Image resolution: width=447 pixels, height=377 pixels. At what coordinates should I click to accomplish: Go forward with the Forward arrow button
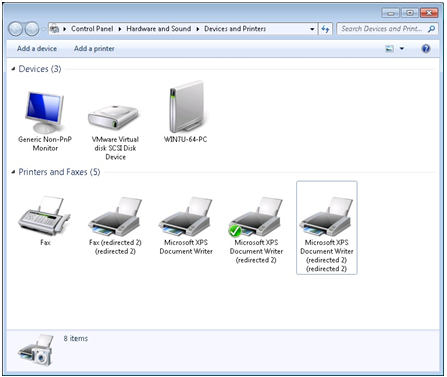pos(32,29)
